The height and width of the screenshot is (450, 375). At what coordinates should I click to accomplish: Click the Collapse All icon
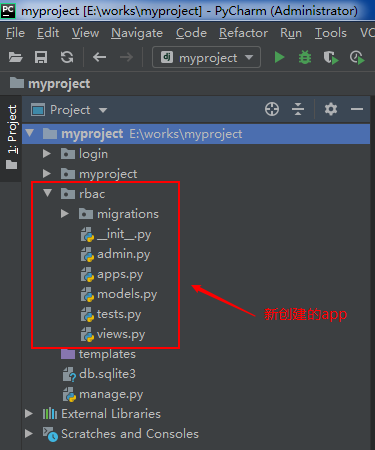(298, 109)
